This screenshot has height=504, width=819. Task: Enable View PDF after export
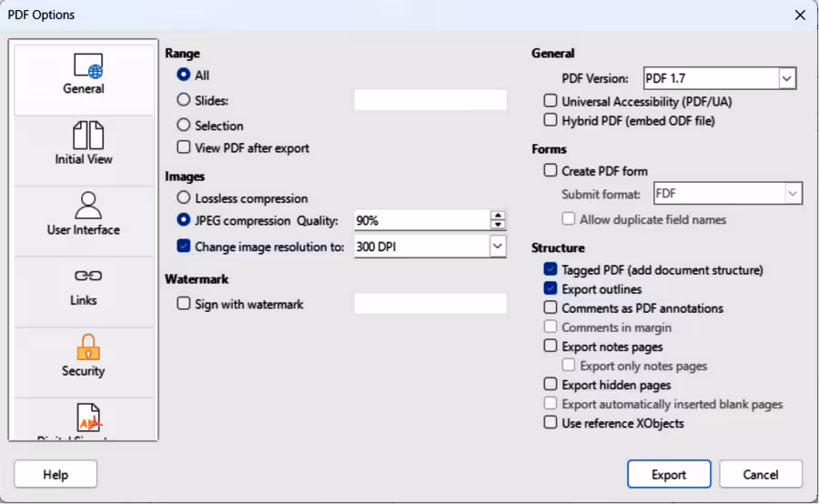tap(183, 147)
